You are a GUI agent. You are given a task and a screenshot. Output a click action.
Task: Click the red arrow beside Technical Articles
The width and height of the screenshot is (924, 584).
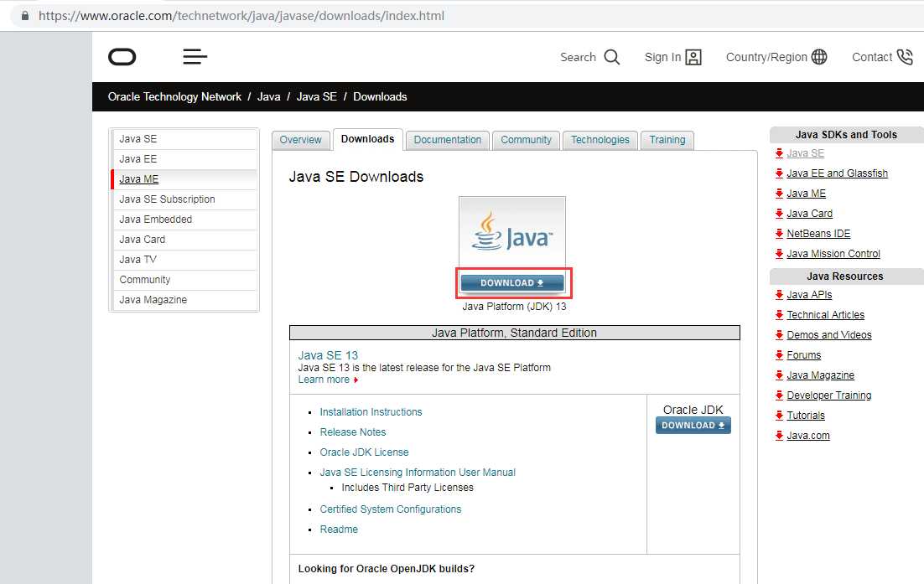[x=779, y=315]
